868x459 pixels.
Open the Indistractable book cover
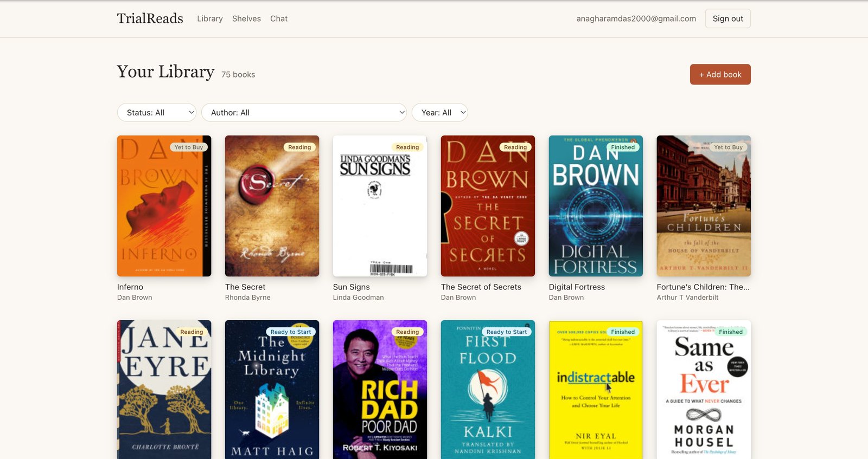(596, 390)
